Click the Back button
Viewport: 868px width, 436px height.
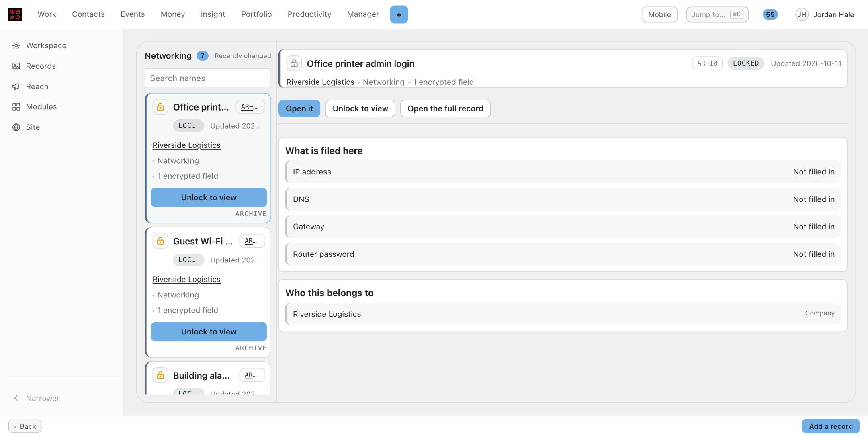25,426
